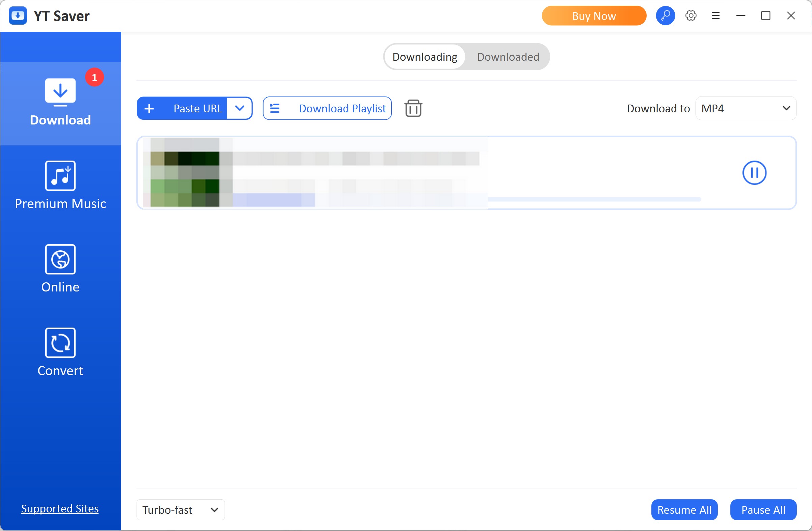
Task: Delete all tasks with the trash icon
Action: tap(413, 108)
